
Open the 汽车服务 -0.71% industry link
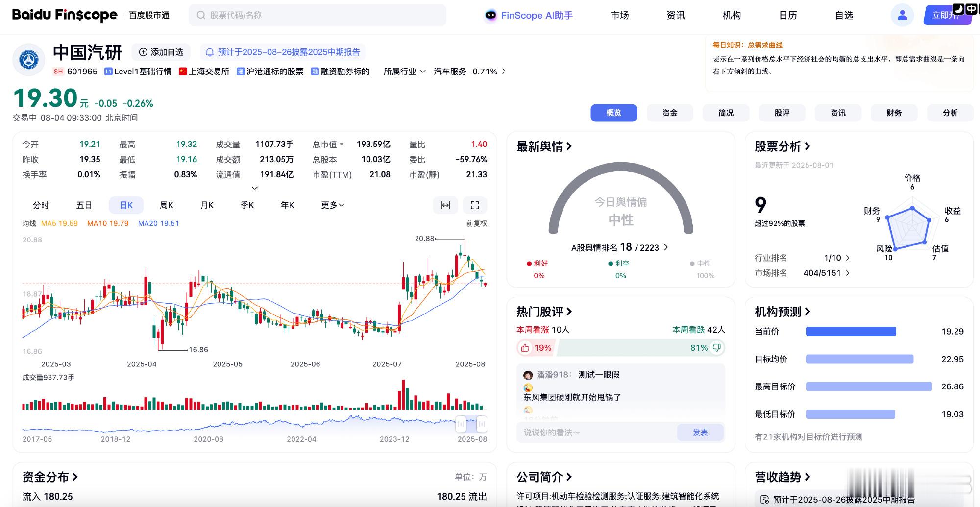pos(470,72)
